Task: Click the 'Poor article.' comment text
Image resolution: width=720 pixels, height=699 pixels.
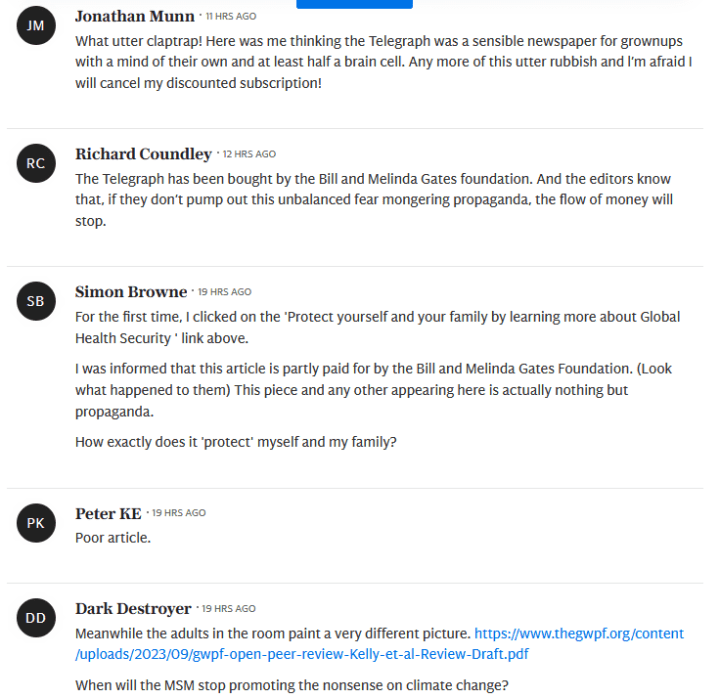Action: tap(113, 538)
